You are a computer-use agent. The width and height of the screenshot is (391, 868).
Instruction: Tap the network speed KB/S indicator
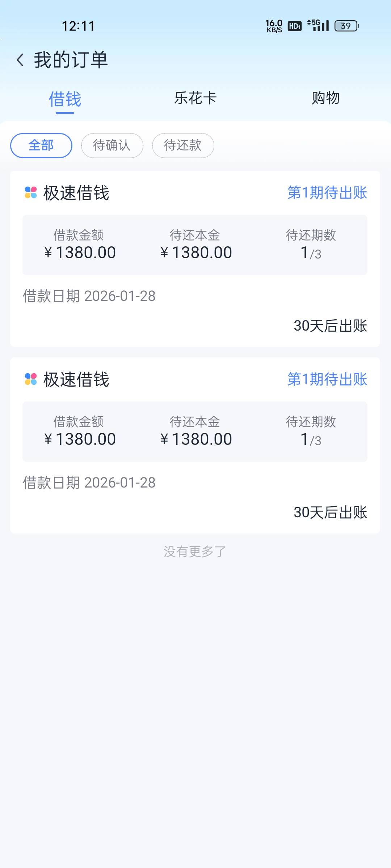tap(274, 26)
